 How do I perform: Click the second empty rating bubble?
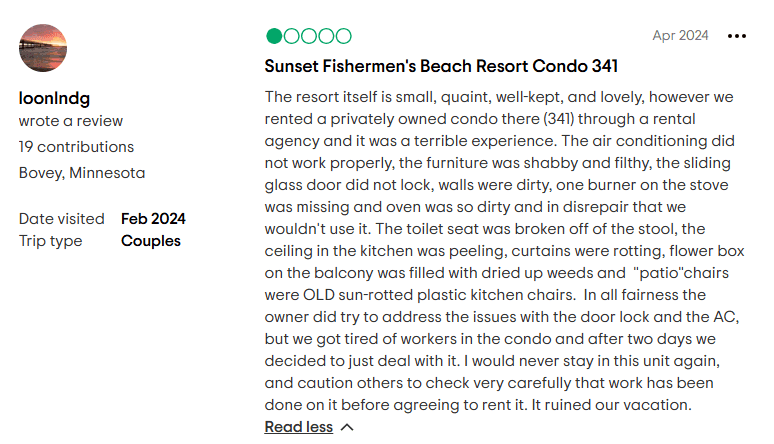(292, 37)
